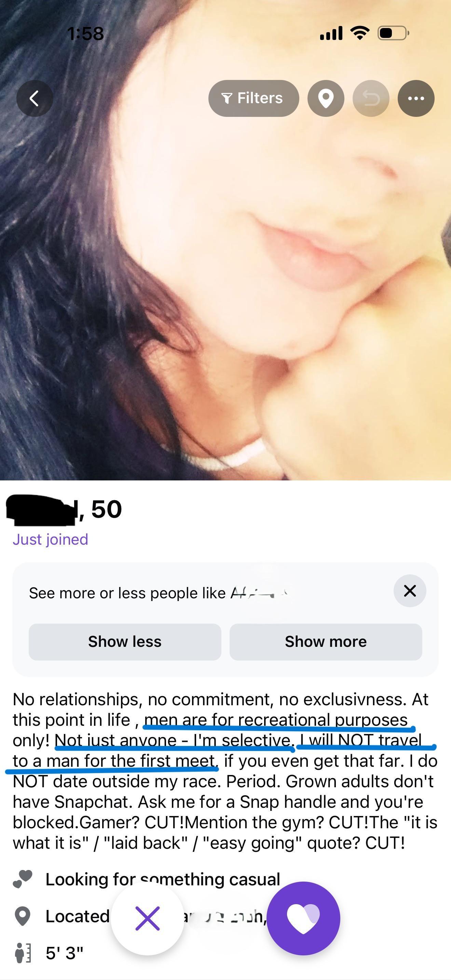This screenshot has height=980, width=451.
Task: Tap the hearts icon beside Looking for
Action: tap(23, 879)
